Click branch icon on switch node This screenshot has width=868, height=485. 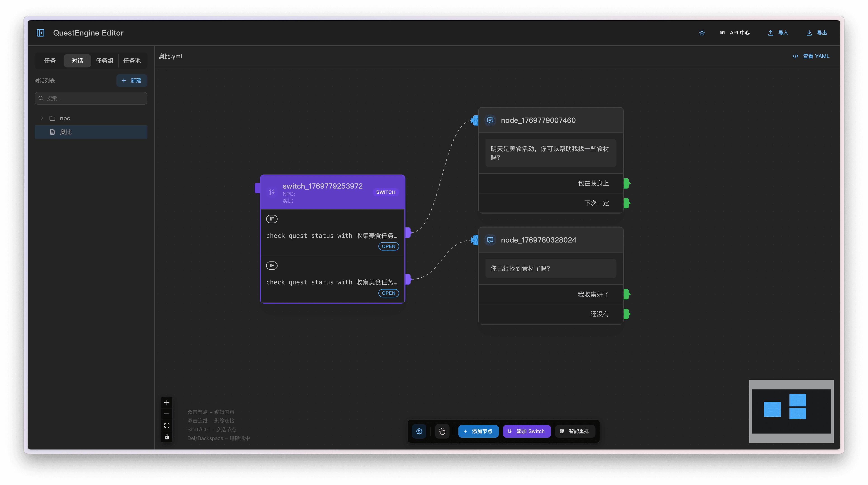coord(272,192)
